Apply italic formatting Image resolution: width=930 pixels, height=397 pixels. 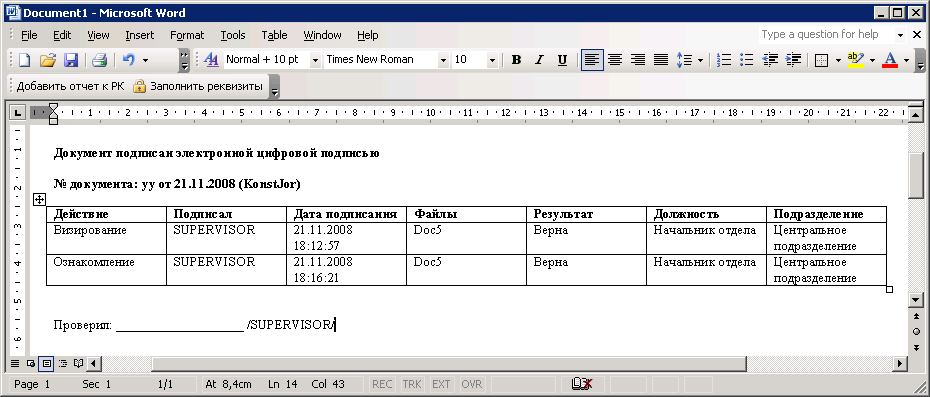point(539,60)
